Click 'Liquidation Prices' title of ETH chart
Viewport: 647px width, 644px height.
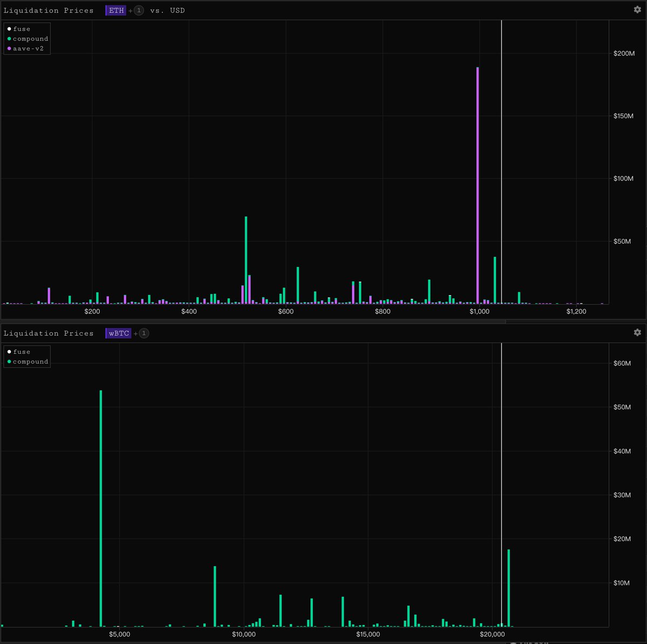[x=49, y=10]
